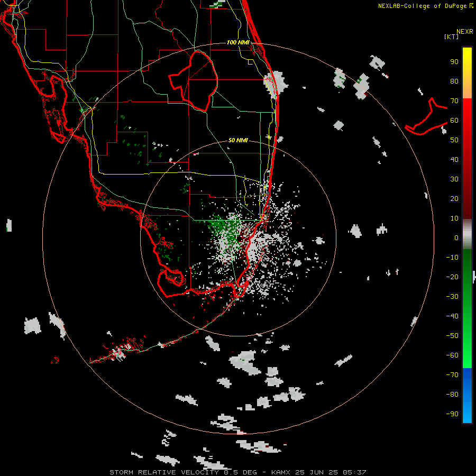Click the [KT] units label

coord(452,36)
